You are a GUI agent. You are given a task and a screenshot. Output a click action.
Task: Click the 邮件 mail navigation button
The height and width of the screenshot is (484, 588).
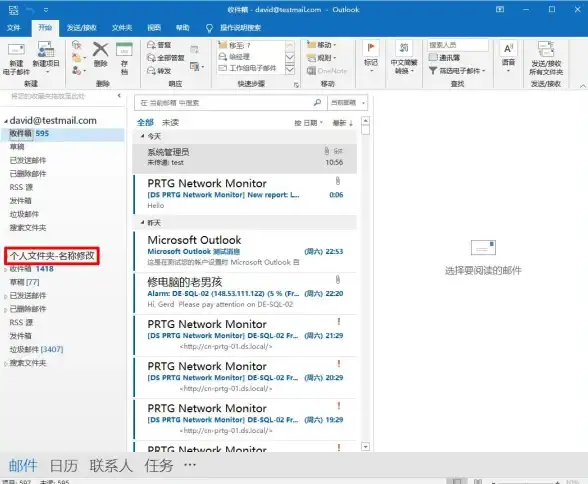click(x=23, y=466)
